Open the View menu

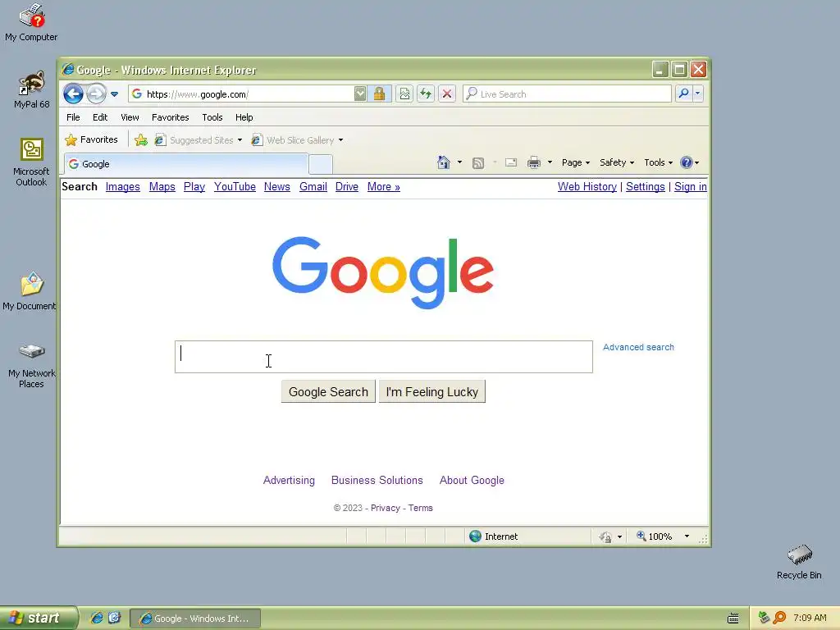click(130, 117)
